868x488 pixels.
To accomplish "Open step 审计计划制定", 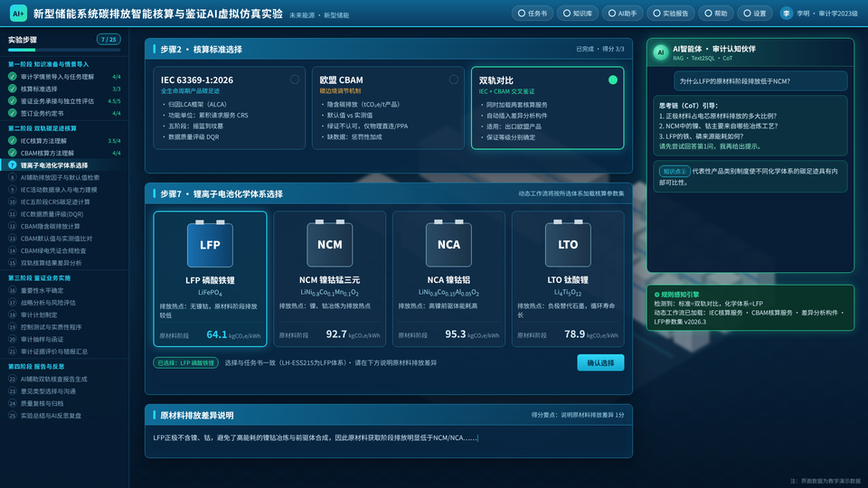I will tap(64, 314).
